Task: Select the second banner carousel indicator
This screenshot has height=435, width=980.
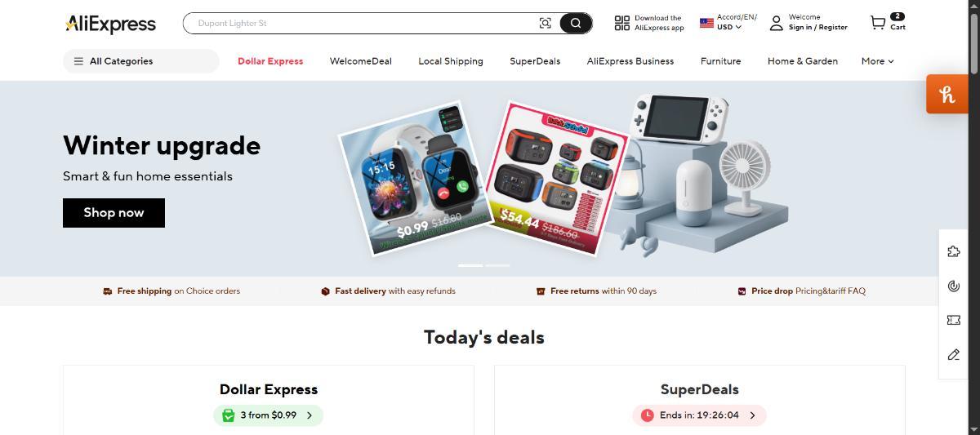Action: click(497, 265)
